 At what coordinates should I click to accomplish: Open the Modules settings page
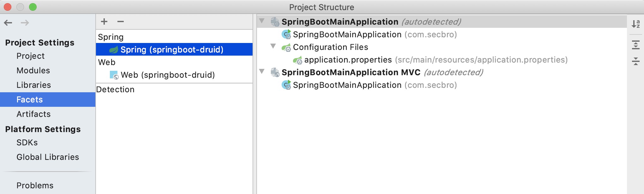click(33, 70)
